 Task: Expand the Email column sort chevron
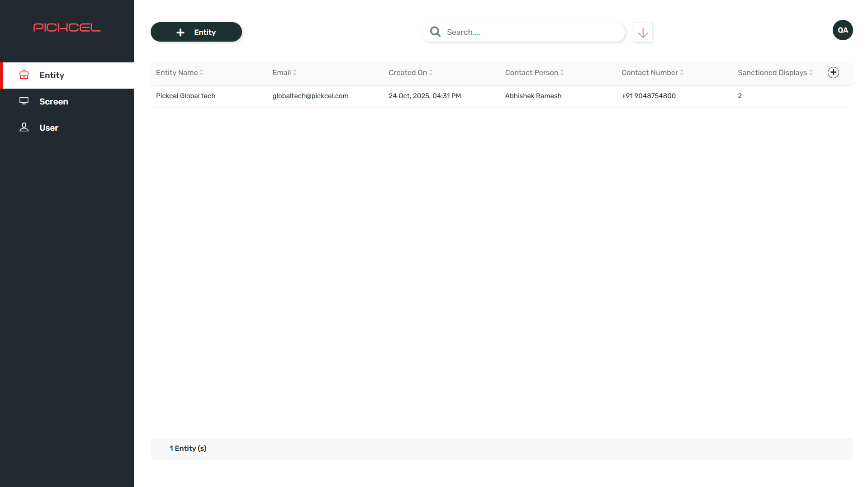coord(295,72)
